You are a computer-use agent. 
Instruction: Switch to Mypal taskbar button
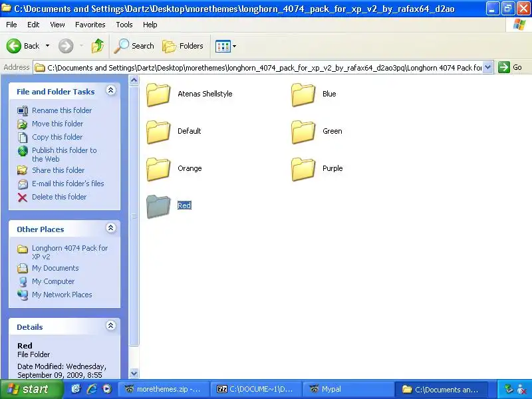[x=347, y=389]
